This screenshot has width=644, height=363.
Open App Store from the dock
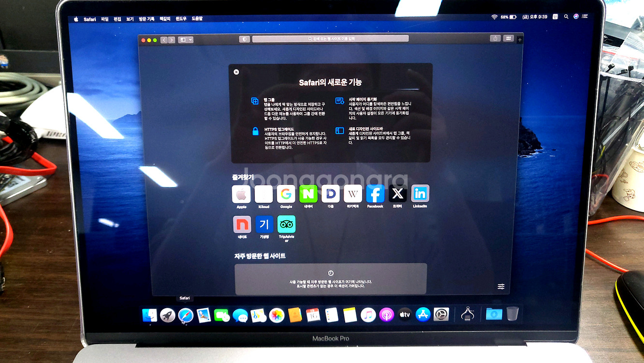[423, 315]
